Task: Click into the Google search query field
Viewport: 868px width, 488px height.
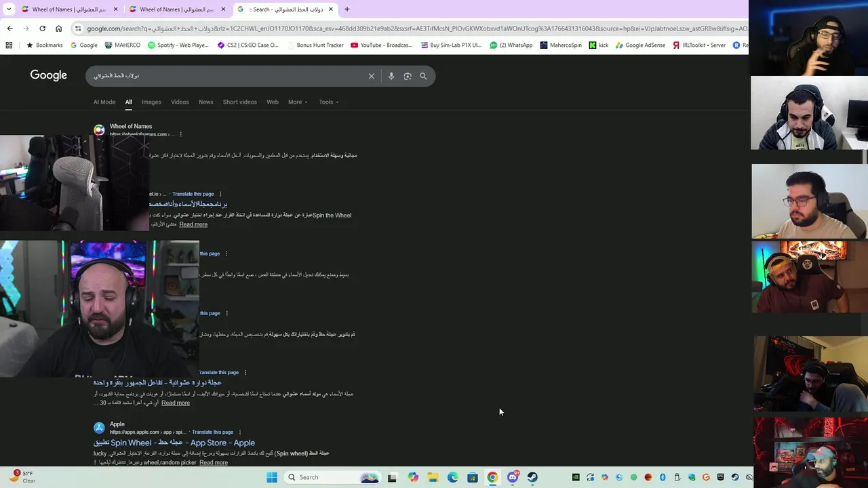Action: pos(227,76)
